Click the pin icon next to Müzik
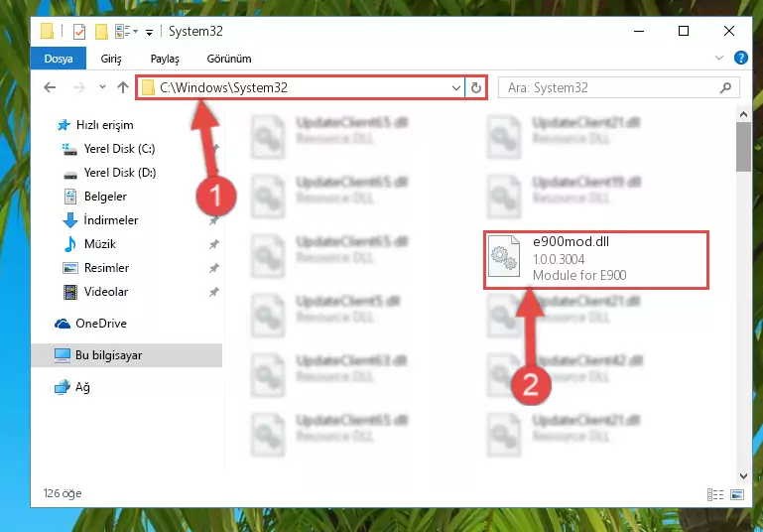This screenshot has height=532, width=763. pos(213,244)
